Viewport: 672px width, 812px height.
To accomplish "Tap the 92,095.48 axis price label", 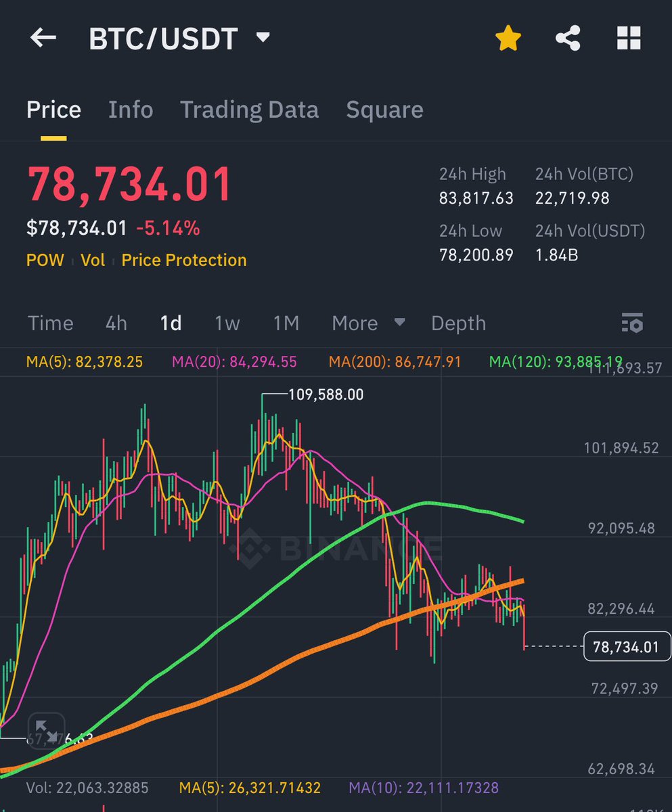I will 623,528.
